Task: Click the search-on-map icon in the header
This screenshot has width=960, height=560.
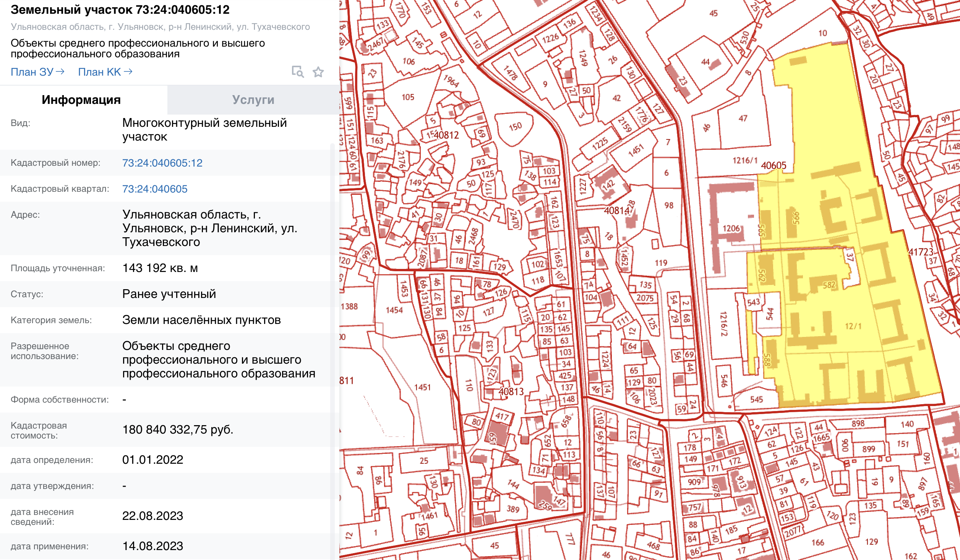Action: [298, 72]
